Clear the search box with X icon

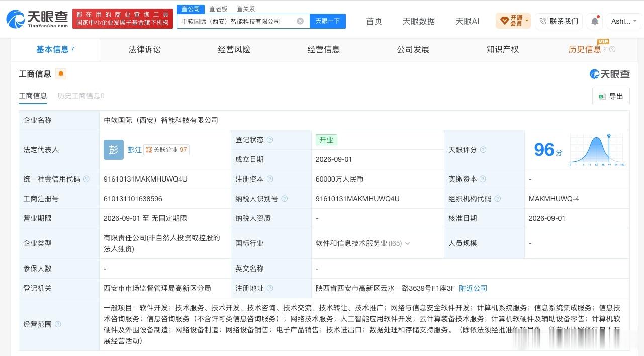click(x=300, y=21)
